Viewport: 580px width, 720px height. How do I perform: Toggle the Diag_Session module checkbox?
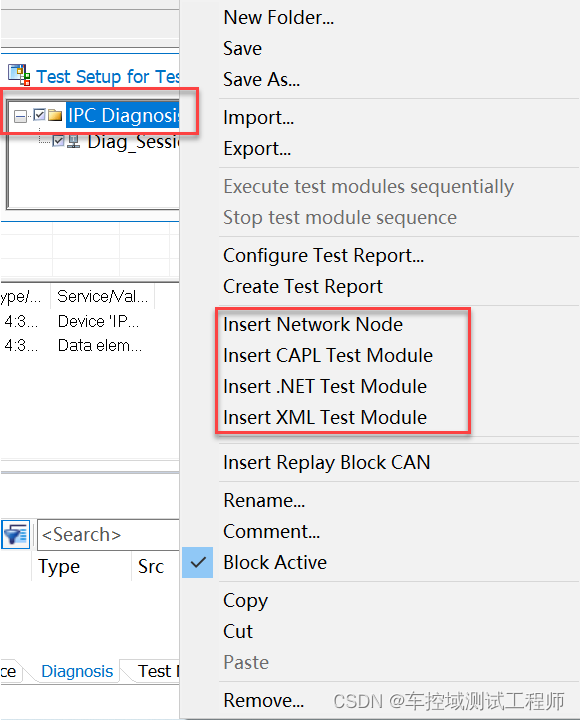[58, 141]
